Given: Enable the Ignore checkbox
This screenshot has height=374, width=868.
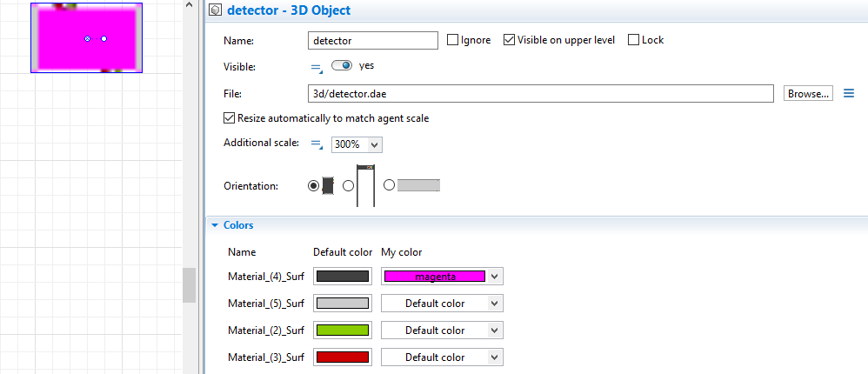Looking at the screenshot, I should pos(452,40).
